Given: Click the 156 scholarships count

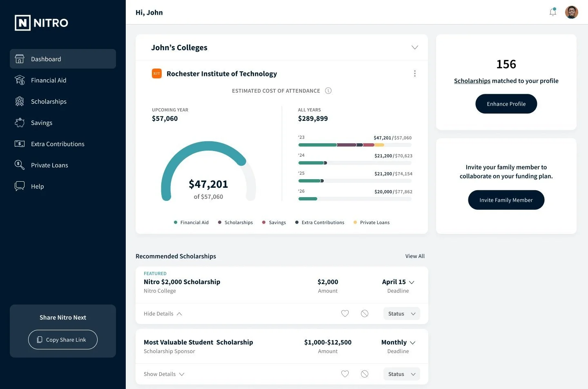Looking at the screenshot, I should coord(506,64).
